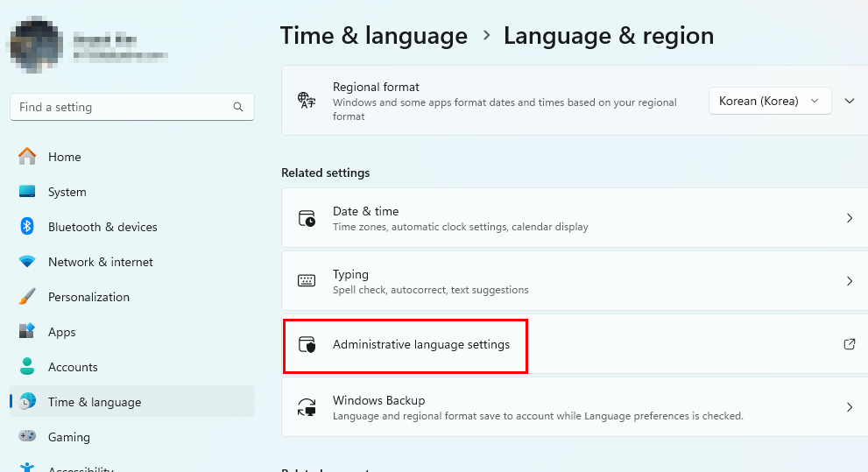The height and width of the screenshot is (472, 868).
Task: Click the Administrative language shield icon
Action: [307, 344]
